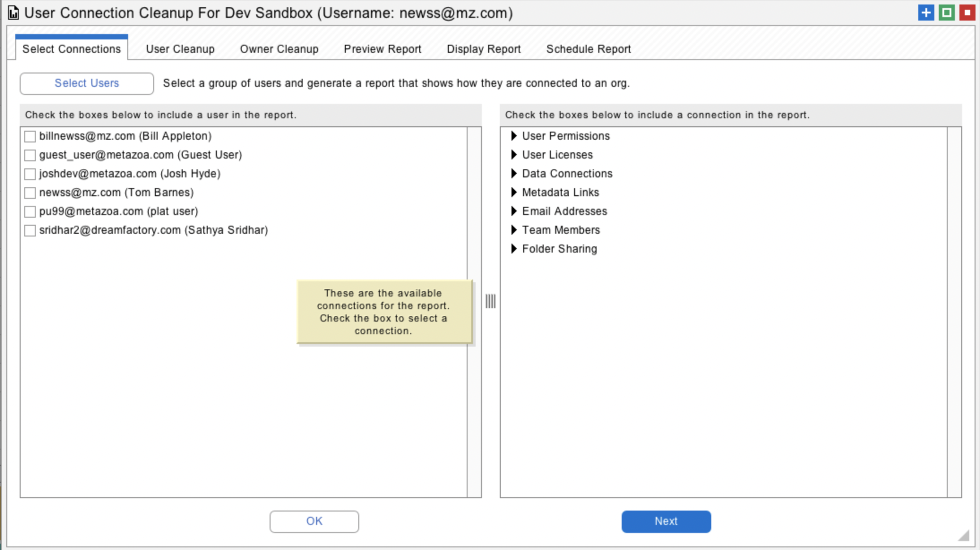Expand the Folder Sharing triangle
The width and height of the screenshot is (980, 550).
coord(514,249)
